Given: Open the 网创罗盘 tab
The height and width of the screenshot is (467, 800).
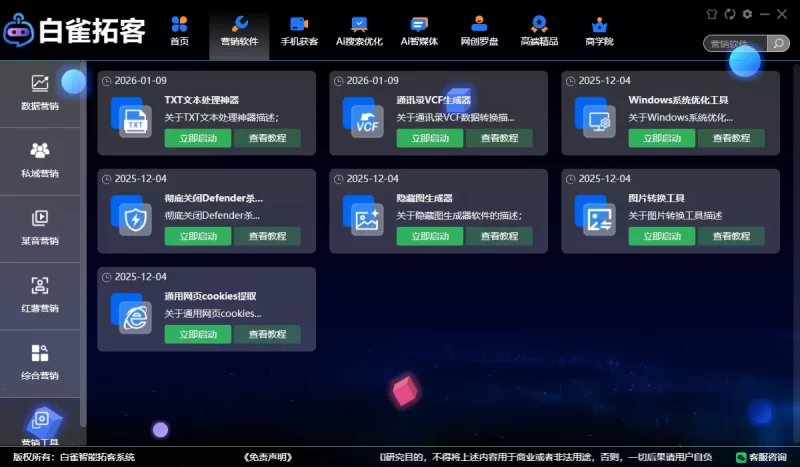Looking at the screenshot, I should tap(479, 32).
